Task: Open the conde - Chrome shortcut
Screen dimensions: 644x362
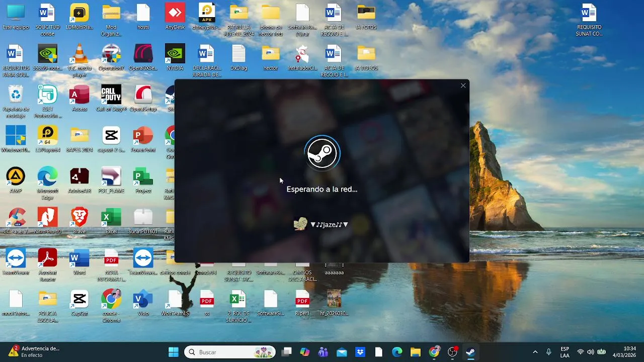Action: coord(111,306)
